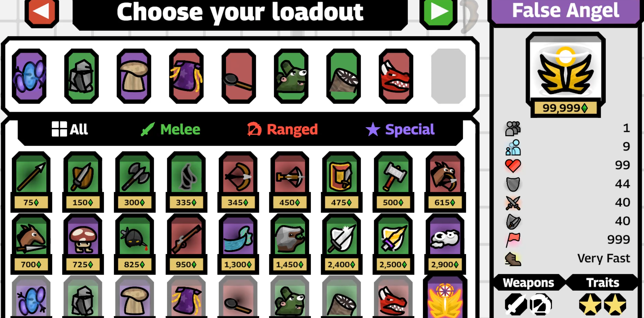This screenshot has height=318, width=644.
Task: Select the golden False Angel unit card
Action: (x=445, y=297)
